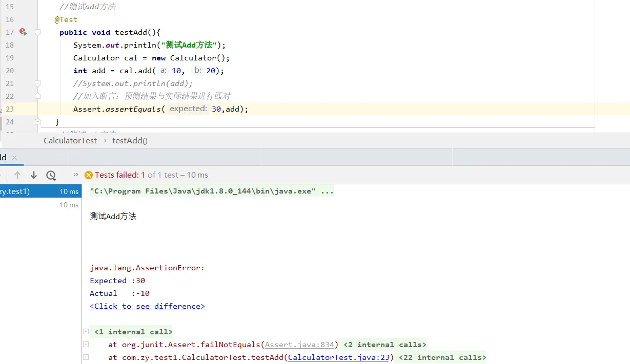This screenshot has height=364, width=630.
Task: Select testAdd() in the breadcrumb bar
Action: 130,140
